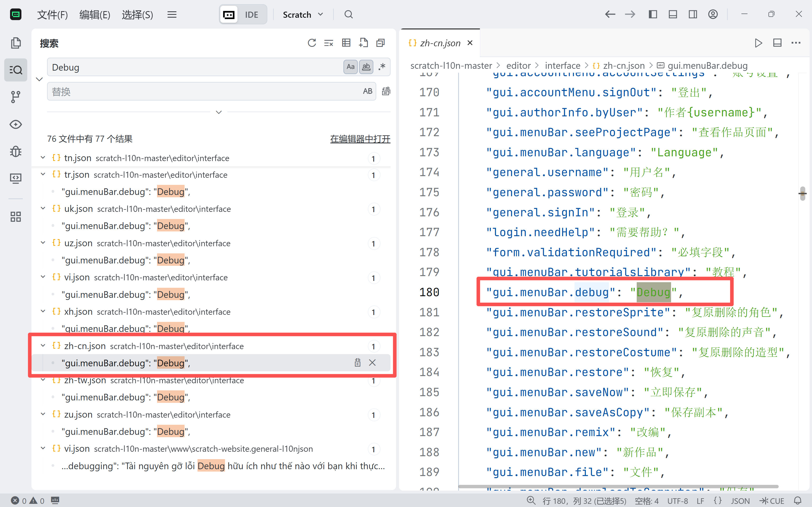Image resolution: width=812 pixels, height=507 pixels.
Task: Click the 在编辑器中打开 link
Action: [x=360, y=139]
